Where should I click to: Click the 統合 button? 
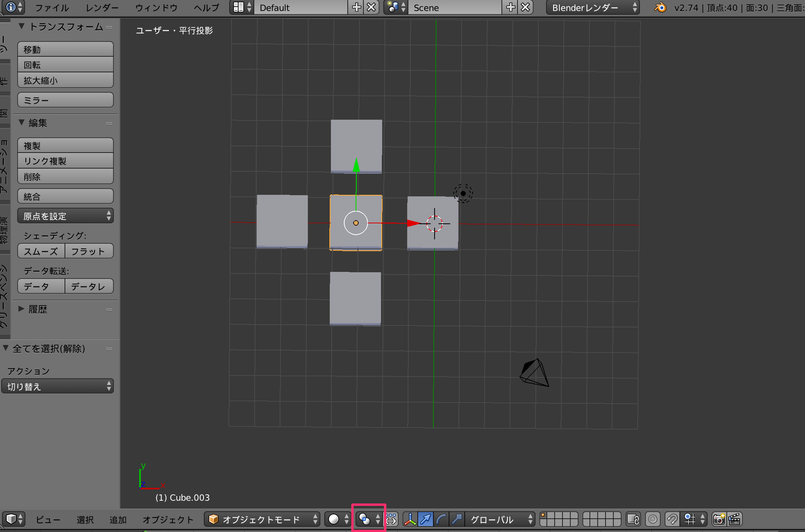(x=65, y=196)
